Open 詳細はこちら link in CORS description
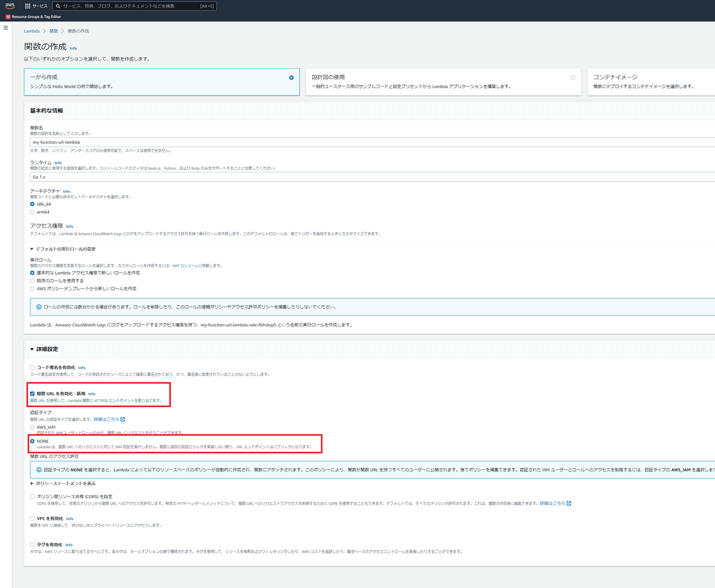Screen dimensions: 715x588 tap(552, 503)
